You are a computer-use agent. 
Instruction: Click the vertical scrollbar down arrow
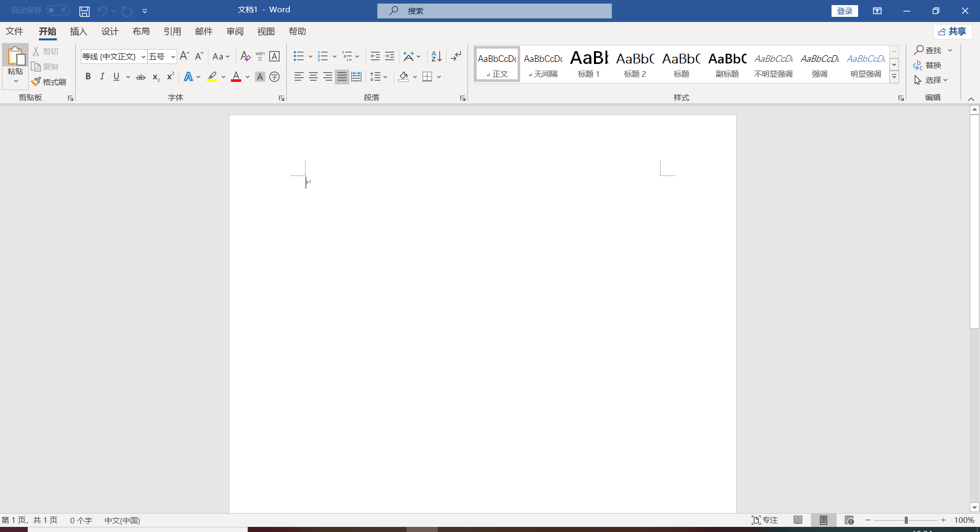tap(974, 507)
